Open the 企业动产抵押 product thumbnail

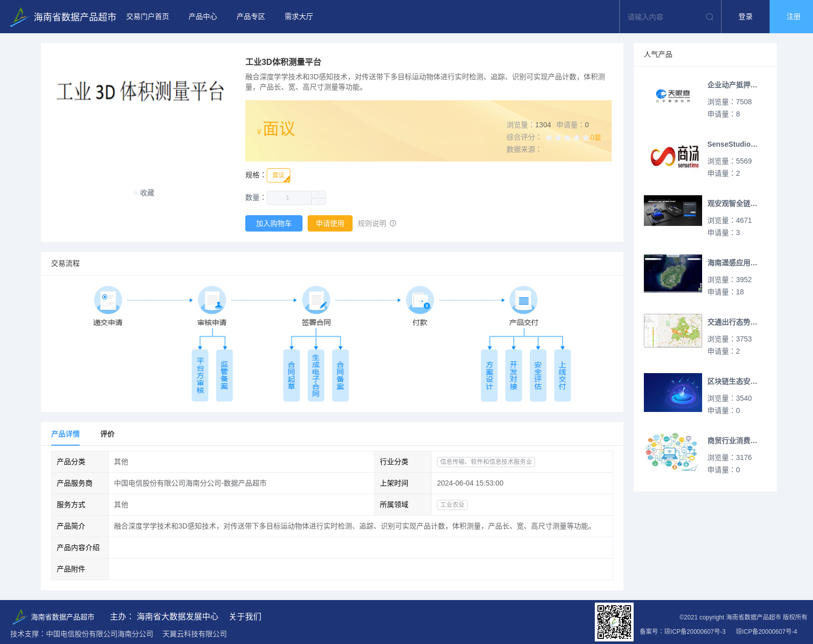[673, 96]
